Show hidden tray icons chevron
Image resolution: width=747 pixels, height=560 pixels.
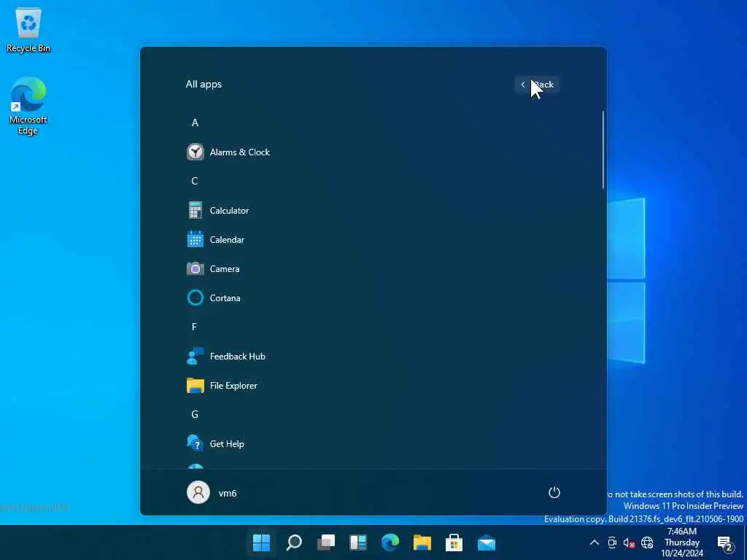[594, 542]
